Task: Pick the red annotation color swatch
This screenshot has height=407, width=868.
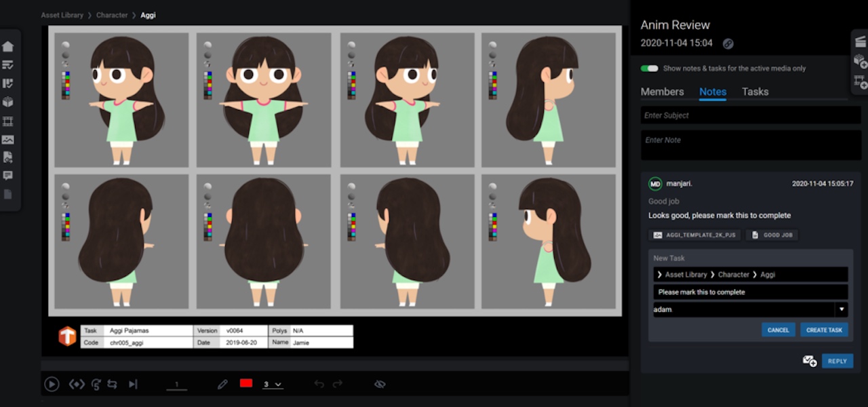Action: click(x=246, y=383)
